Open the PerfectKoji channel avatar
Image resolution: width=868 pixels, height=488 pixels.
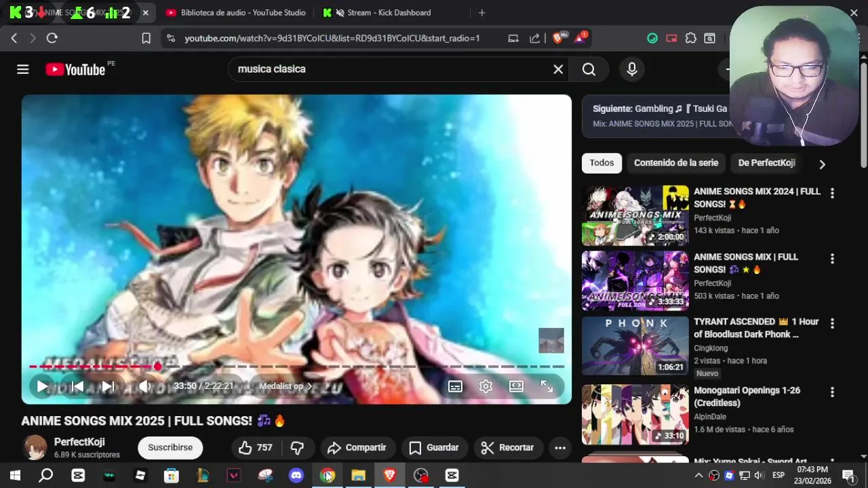(x=35, y=447)
